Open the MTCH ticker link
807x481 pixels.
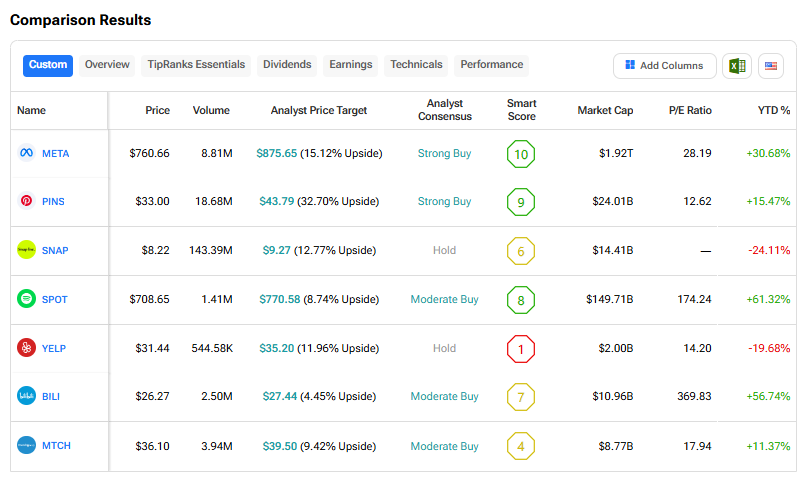(x=56, y=446)
